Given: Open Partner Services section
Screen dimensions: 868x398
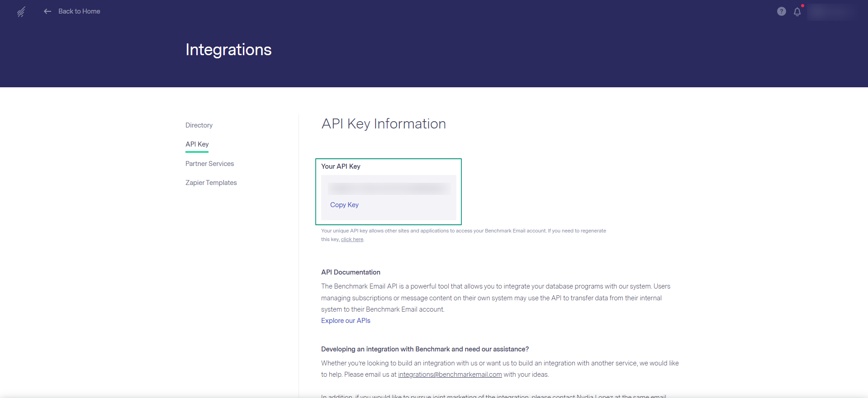Looking at the screenshot, I should tap(209, 164).
